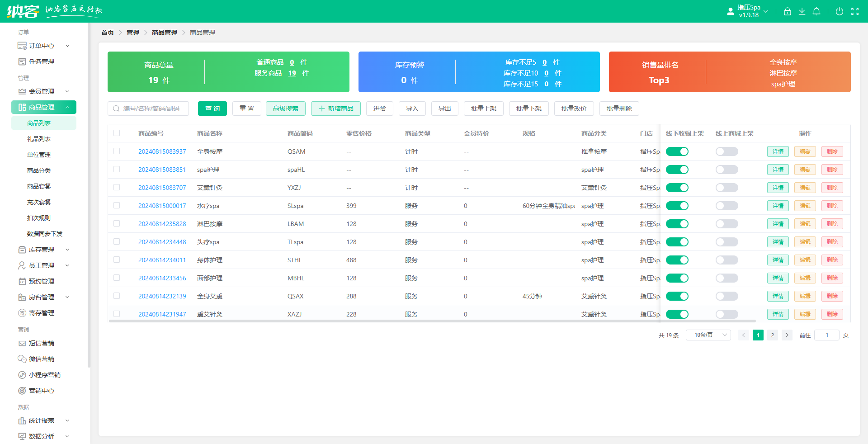Screen dimensions: 868x444
Task: Click the download icon in top bar
Action: (x=802, y=11)
